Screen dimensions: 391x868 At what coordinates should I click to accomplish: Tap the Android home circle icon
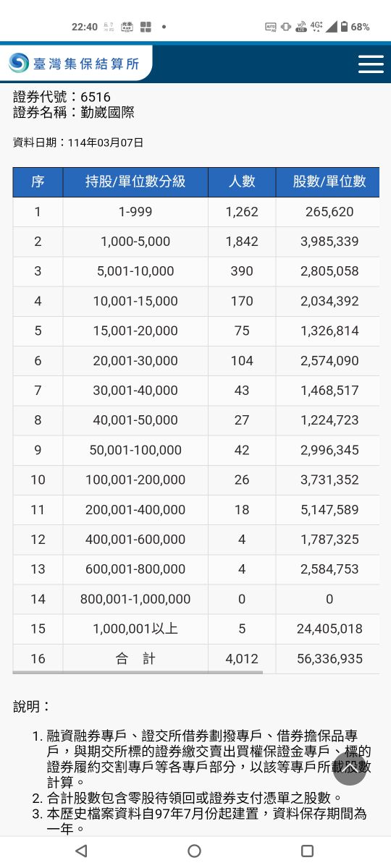194,851
